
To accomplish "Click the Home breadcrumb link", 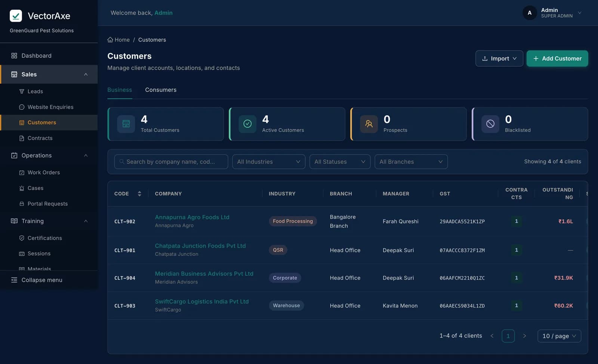I will (118, 40).
